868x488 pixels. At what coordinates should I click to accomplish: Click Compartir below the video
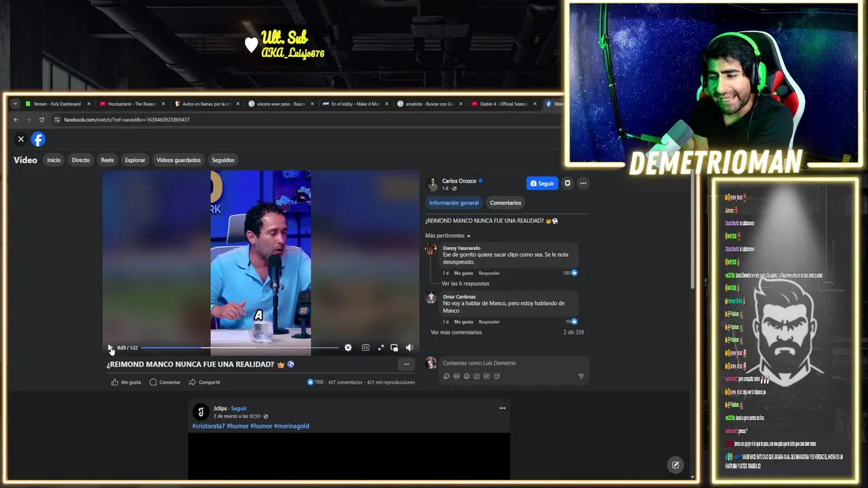tap(204, 382)
